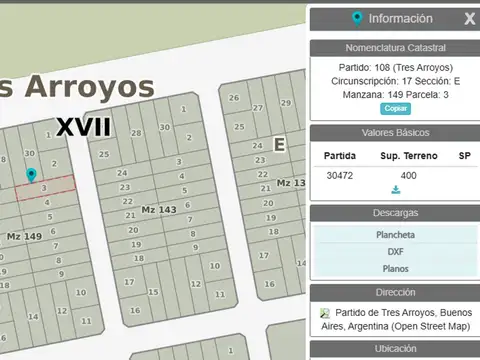This screenshot has width=480, height=360.
Task: Click the Nomenclatura Catastral section header
Action: click(395, 48)
